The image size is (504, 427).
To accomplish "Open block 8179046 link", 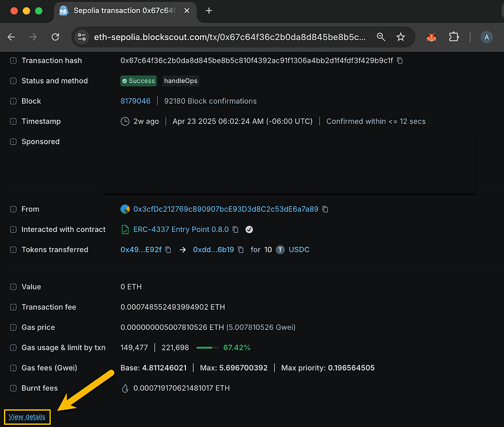I will pos(135,101).
